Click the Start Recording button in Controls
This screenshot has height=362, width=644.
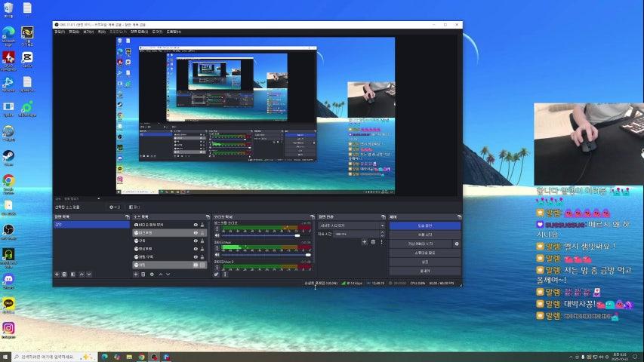click(424, 235)
